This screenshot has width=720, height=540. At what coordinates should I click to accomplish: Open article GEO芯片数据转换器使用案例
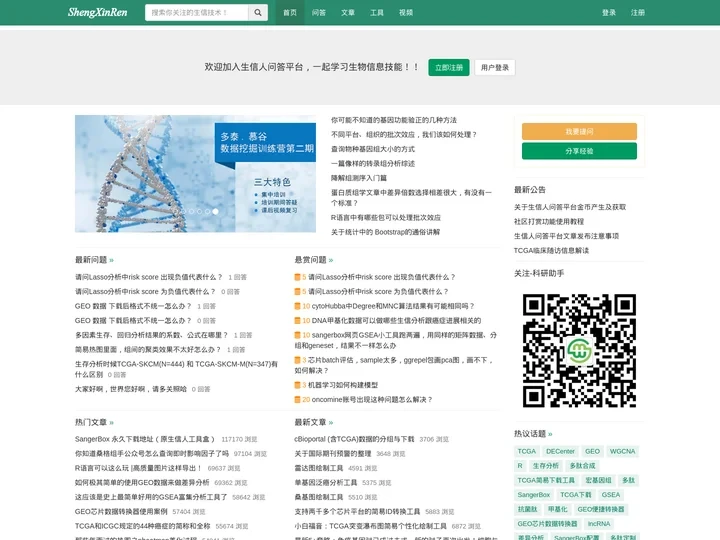coord(121,512)
